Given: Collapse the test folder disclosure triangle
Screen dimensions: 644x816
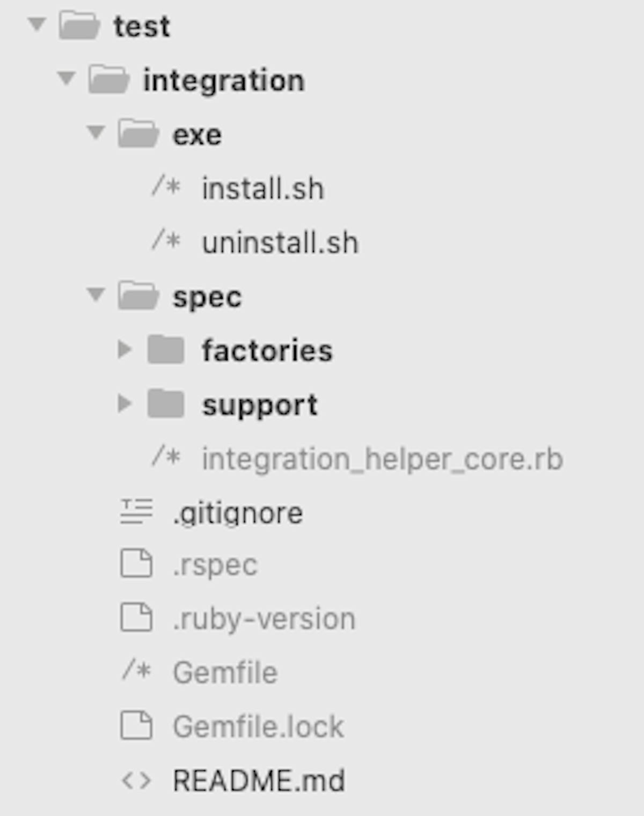Looking at the screenshot, I should tap(36, 25).
